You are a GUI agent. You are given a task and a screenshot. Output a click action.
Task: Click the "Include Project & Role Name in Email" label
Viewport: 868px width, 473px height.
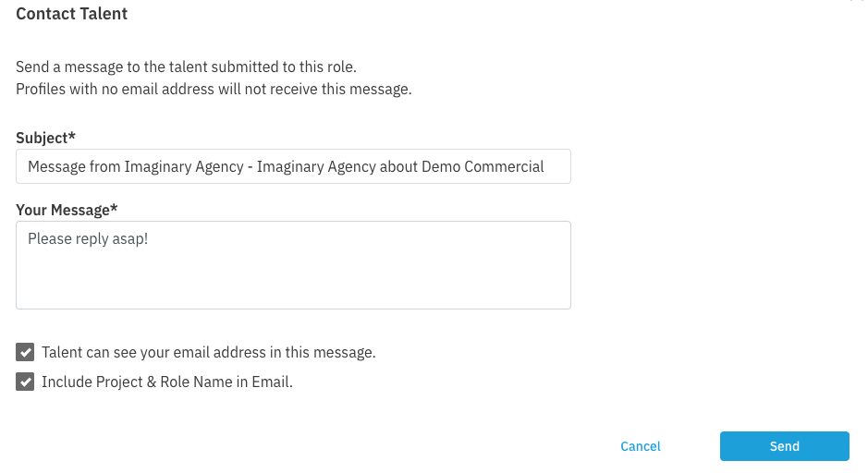point(166,382)
